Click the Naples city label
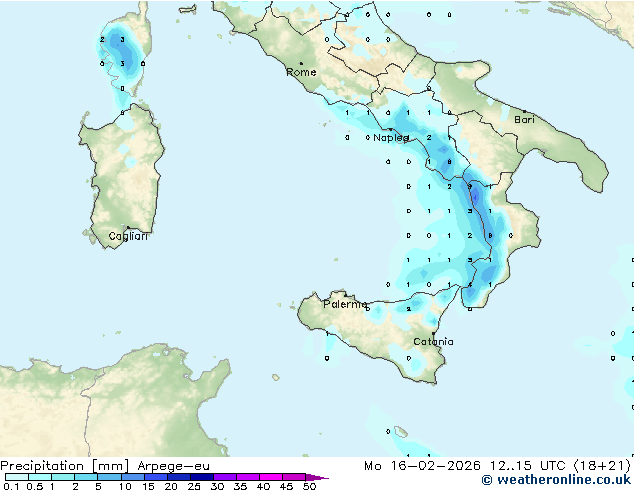This screenshot has height=490, width=634. [391, 138]
